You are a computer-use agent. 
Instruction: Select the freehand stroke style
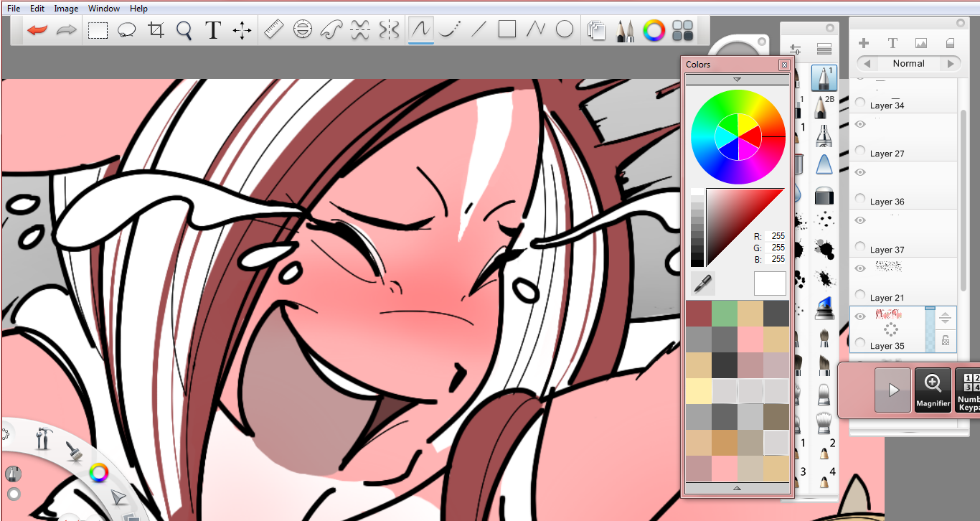click(x=420, y=29)
